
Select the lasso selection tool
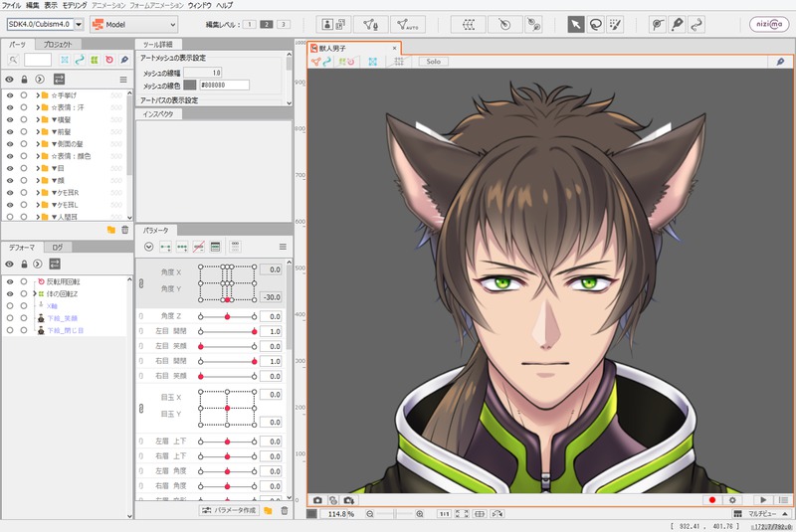[x=595, y=24]
